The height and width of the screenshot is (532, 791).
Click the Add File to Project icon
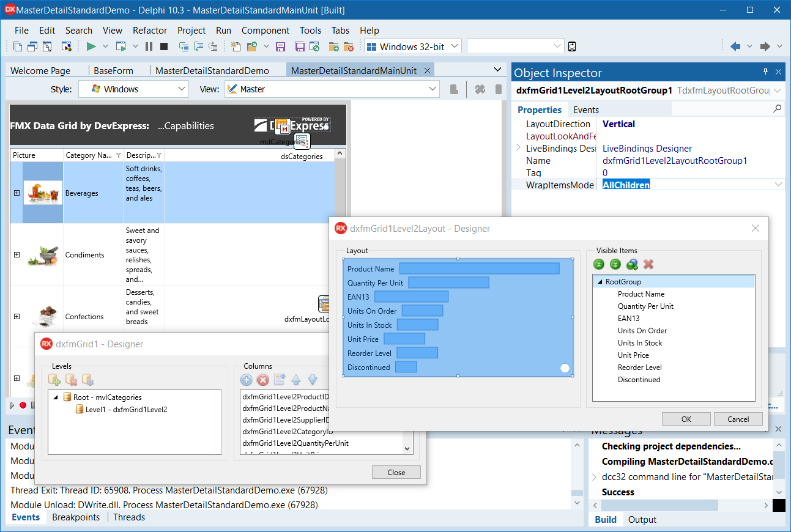pos(333,46)
